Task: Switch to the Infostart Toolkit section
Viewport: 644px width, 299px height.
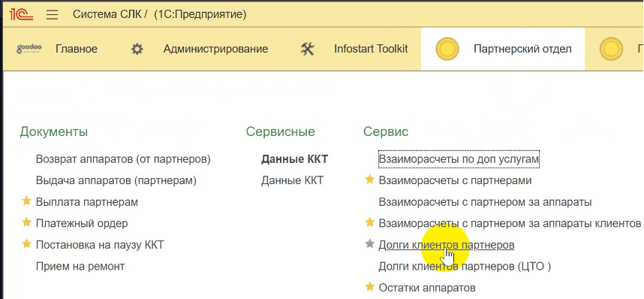Action: (x=371, y=49)
